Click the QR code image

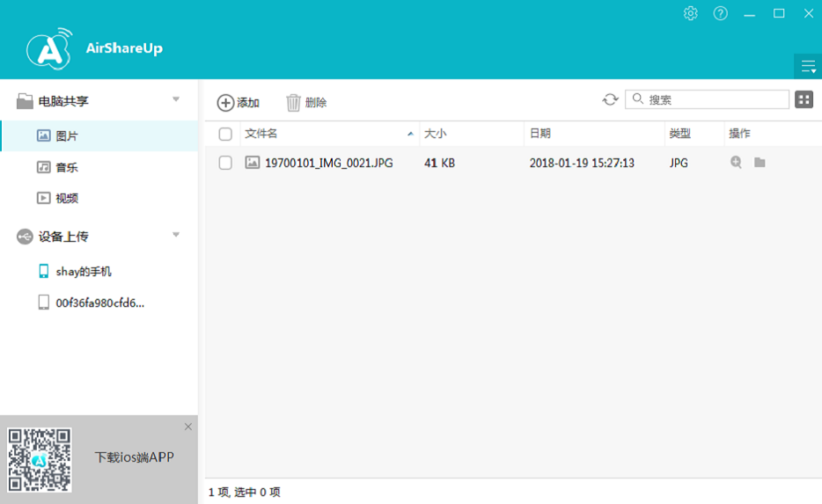[x=40, y=460]
